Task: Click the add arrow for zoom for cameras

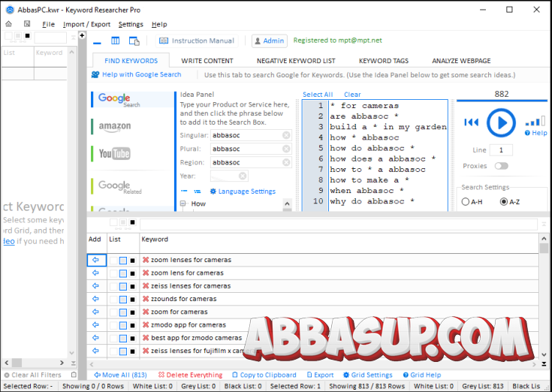Action: tap(95, 312)
